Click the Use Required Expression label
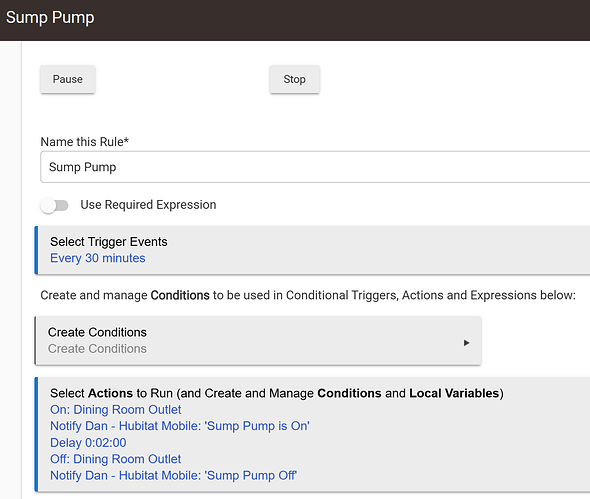590x499 pixels. pyautogui.click(x=148, y=205)
